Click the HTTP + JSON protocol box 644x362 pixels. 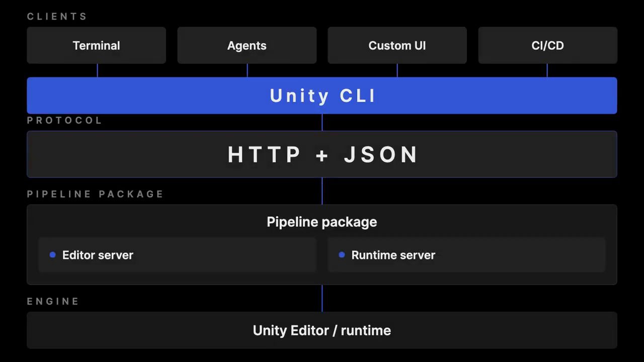pyautogui.click(x=322, y=154)
